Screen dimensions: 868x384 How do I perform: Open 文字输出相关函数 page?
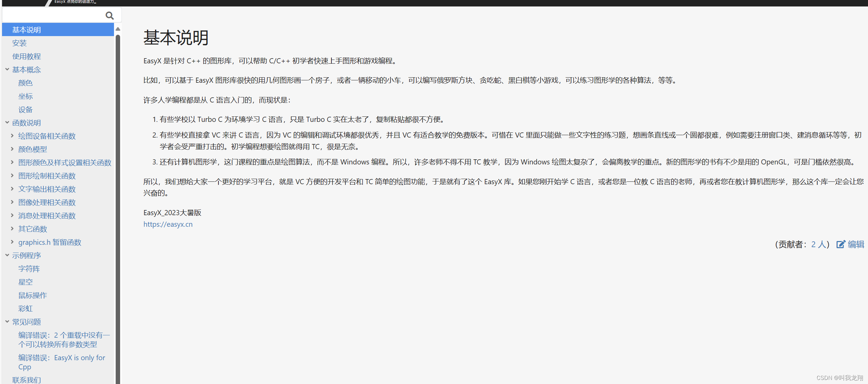[x=47, y=189]
